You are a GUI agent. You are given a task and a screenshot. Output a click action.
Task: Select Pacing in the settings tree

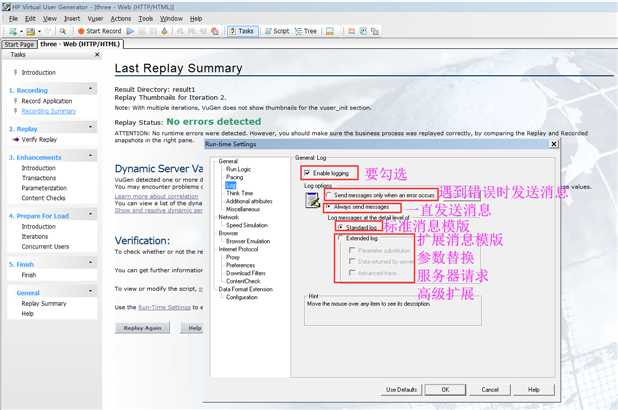click(x=235, y=177)
